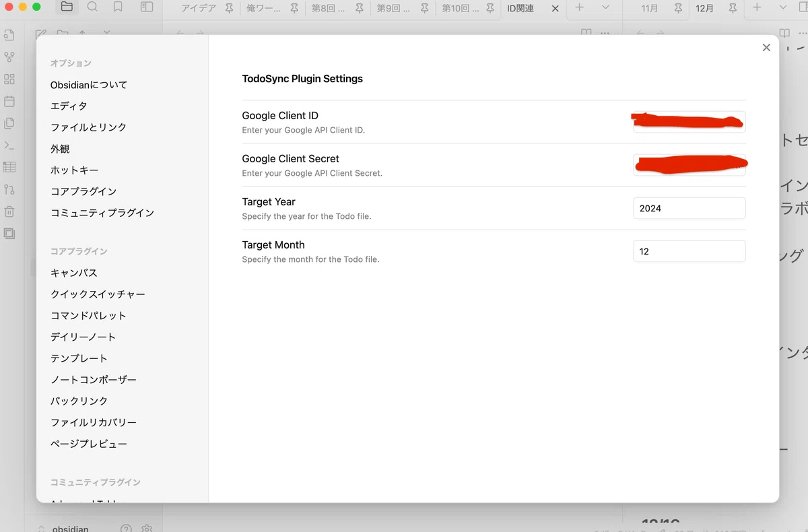
Task: Add new tab after ID関連
Action: (x=579, y=7)
